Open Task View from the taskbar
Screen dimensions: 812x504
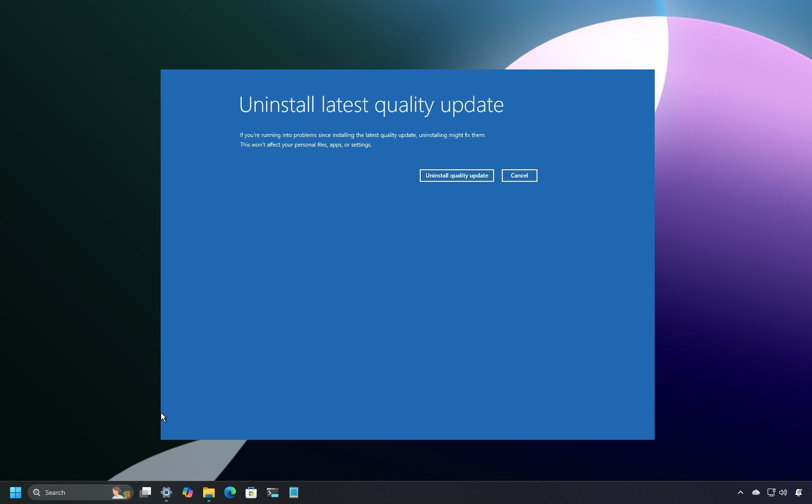[x=146, y=492]
